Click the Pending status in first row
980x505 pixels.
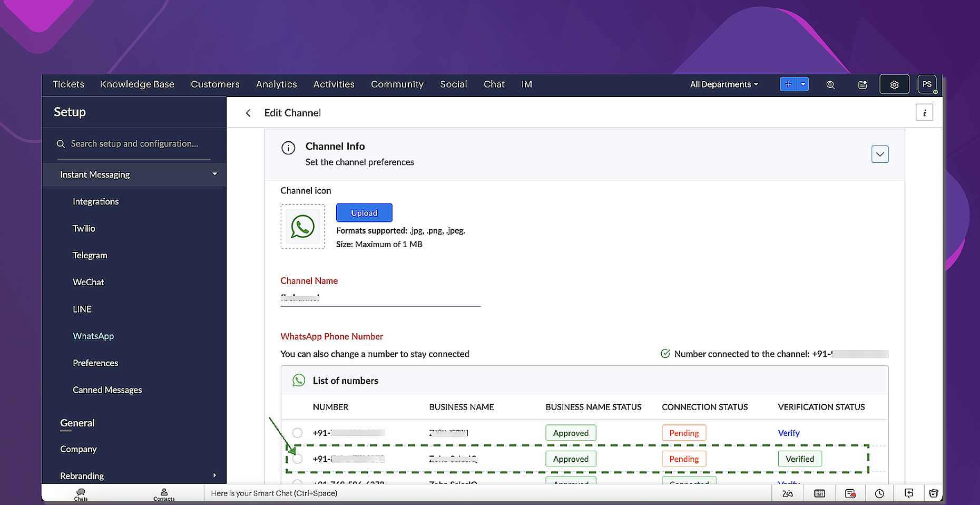point(684,433)
